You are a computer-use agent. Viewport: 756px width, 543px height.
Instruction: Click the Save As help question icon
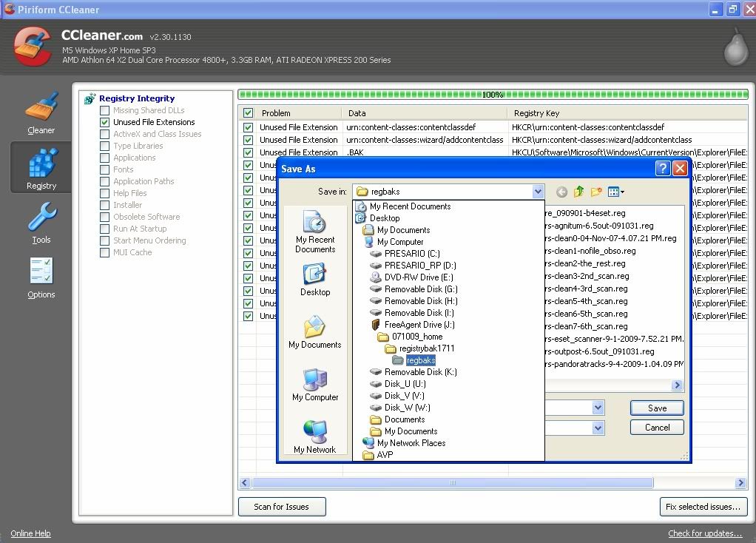(663, 169)
